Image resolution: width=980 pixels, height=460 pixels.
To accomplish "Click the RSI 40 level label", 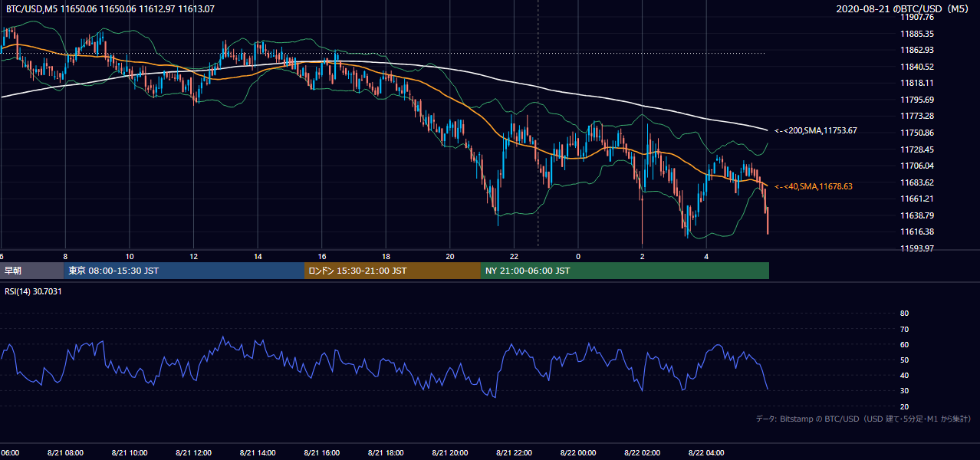I will pyautogui.click(x=904, y=376).
